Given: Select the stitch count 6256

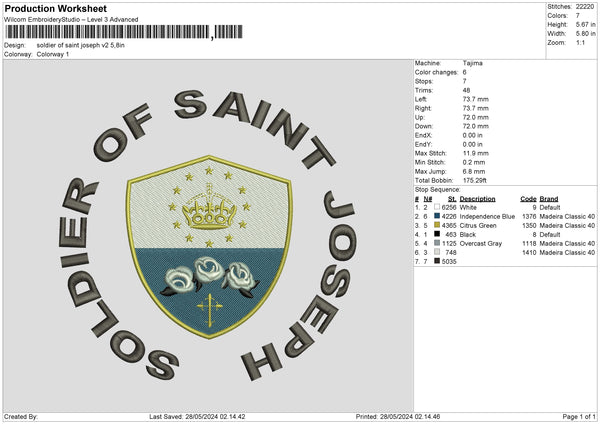Looking at the screenshot, I should pos(449,207).
